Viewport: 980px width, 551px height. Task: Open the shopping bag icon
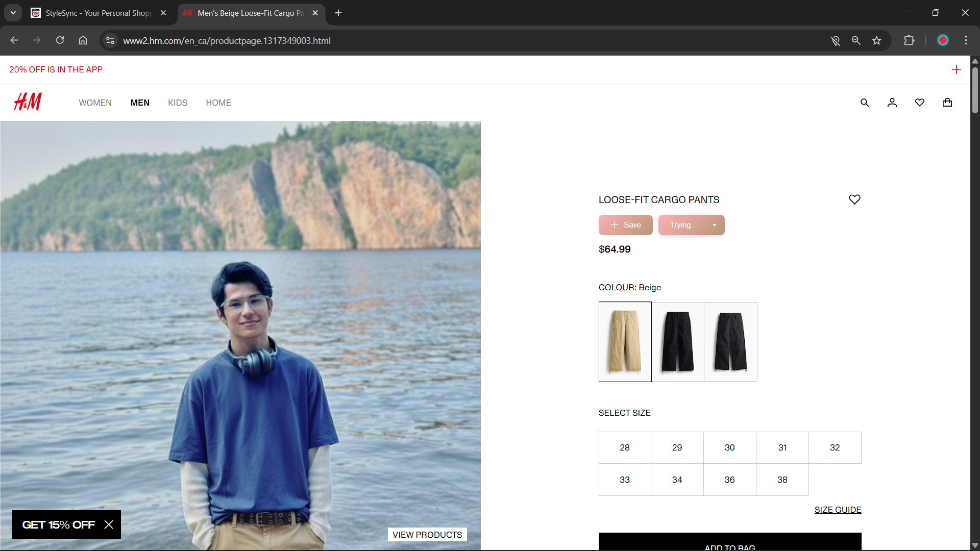tap(947, 103)
